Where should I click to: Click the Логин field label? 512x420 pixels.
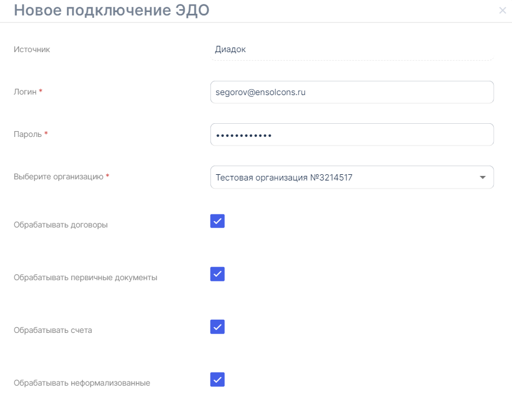coord(25,92)
